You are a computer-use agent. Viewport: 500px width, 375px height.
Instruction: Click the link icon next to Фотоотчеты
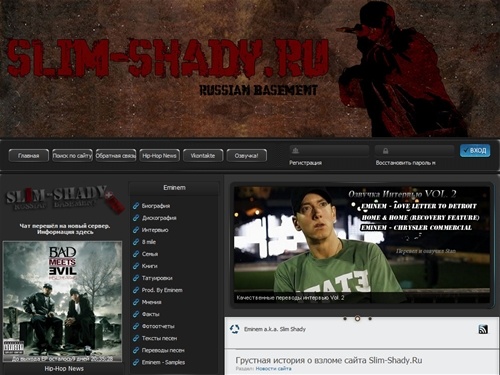136,326
